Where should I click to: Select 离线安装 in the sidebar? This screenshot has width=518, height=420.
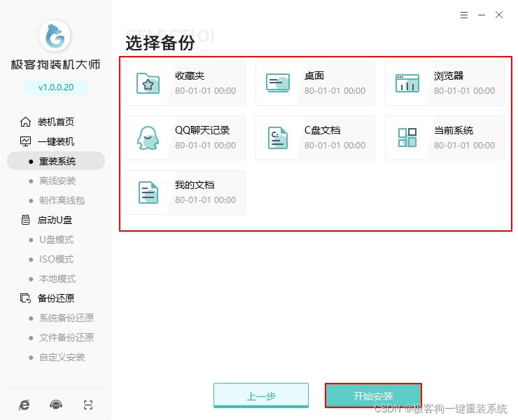57,181
